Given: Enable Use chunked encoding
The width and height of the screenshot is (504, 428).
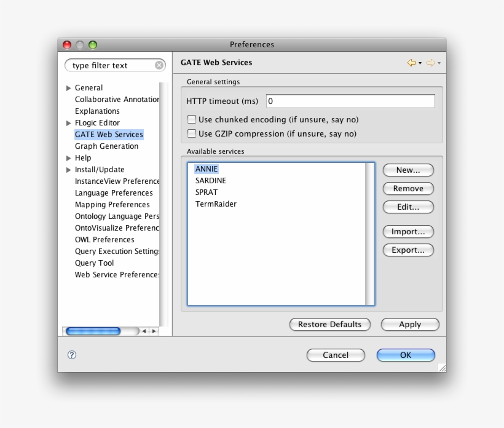Looking at the screenshot, I should (191, 119).
